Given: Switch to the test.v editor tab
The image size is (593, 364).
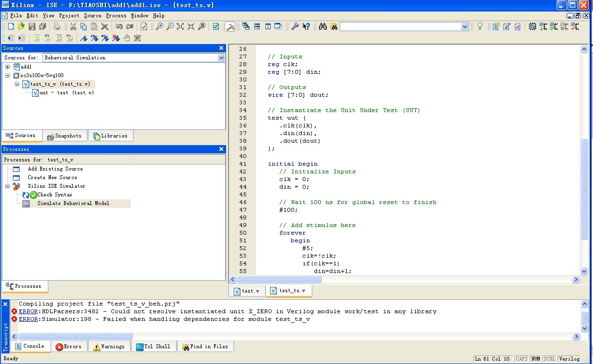Looking at the screenshot, I should (247, 291).
